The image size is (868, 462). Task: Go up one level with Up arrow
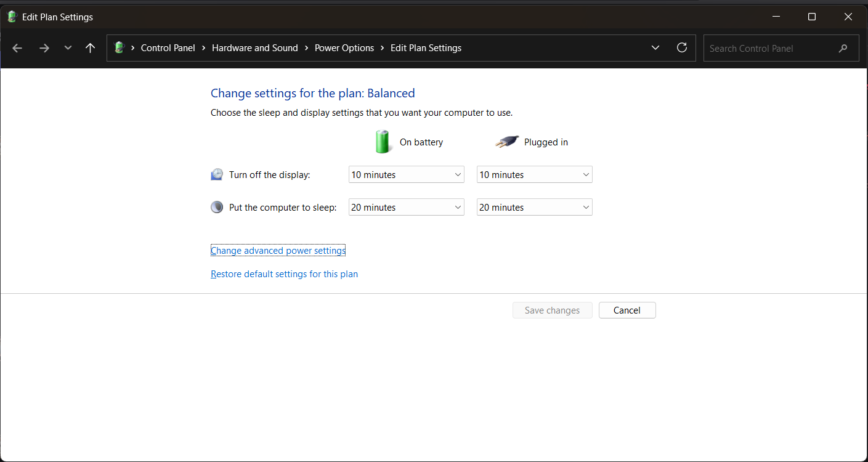tap(91, 48)
